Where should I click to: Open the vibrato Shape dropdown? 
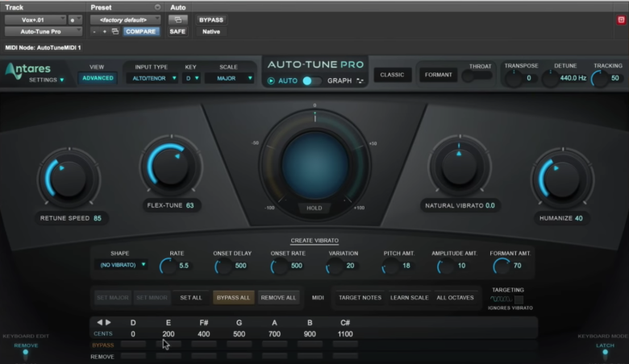tap(121, 265)
